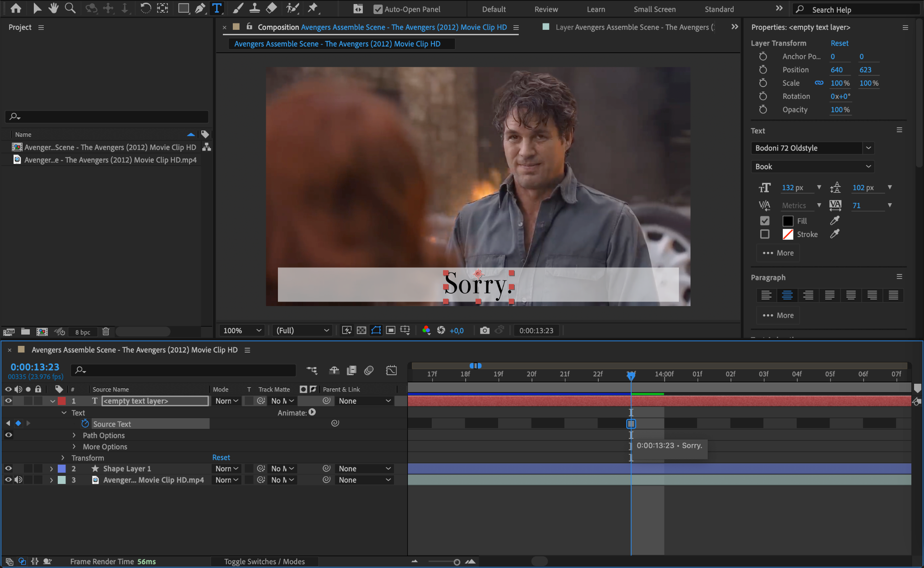Viewport: 924px width, 568px height.
Task: Select the Pen tool
Action: click(x=200, y=8)
